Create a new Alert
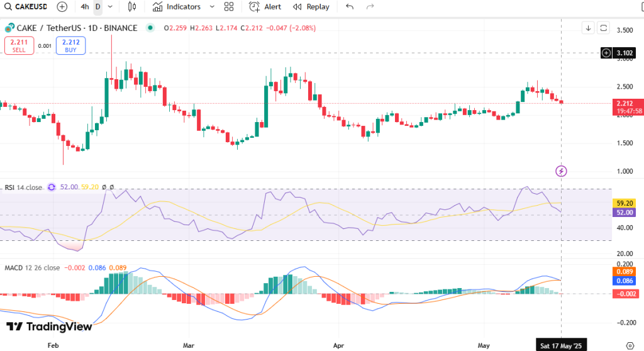 pyautogui.click(x=265, y=7)
